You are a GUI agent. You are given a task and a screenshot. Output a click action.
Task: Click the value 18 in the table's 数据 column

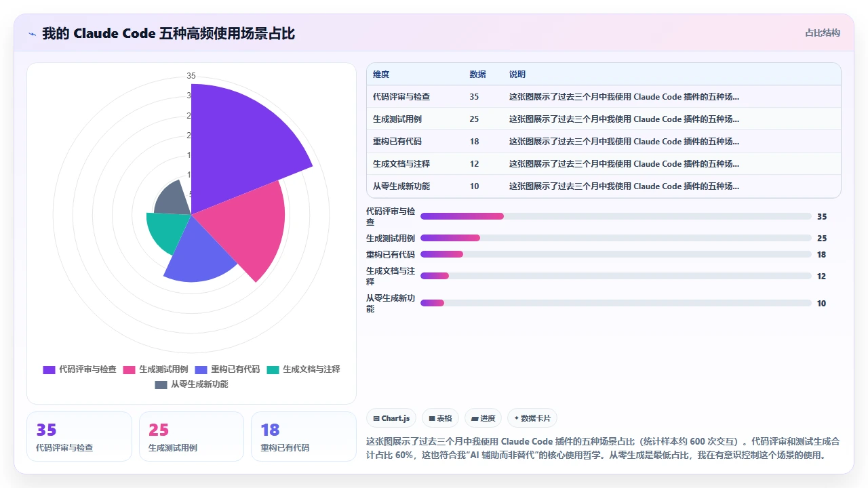click(x=474, y=142)
